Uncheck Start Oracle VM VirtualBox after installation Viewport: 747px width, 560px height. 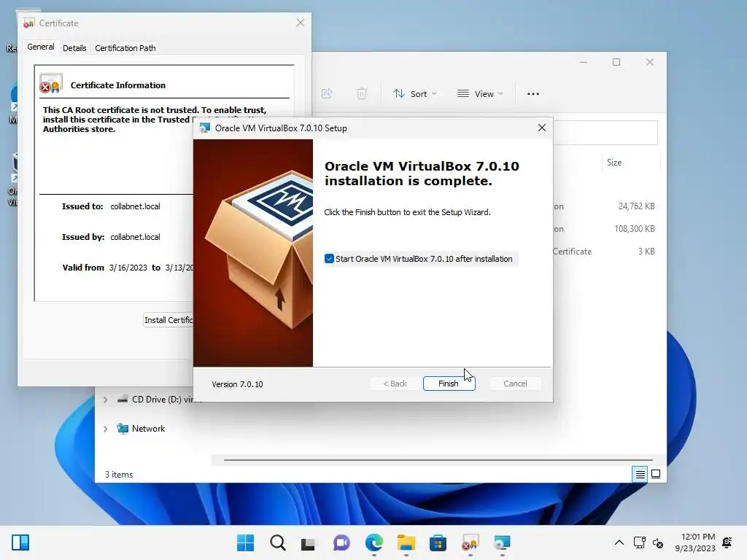click(x=329, y=259)
